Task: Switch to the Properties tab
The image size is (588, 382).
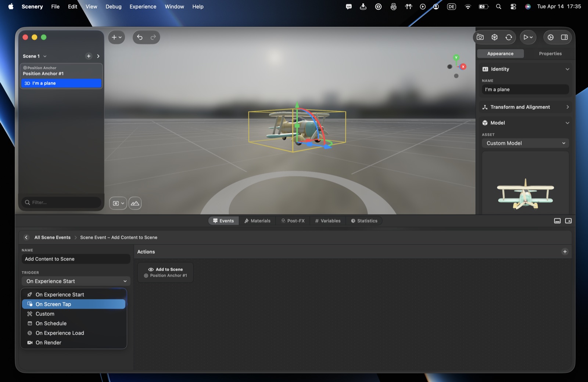Action: click(x=550, y=54)
